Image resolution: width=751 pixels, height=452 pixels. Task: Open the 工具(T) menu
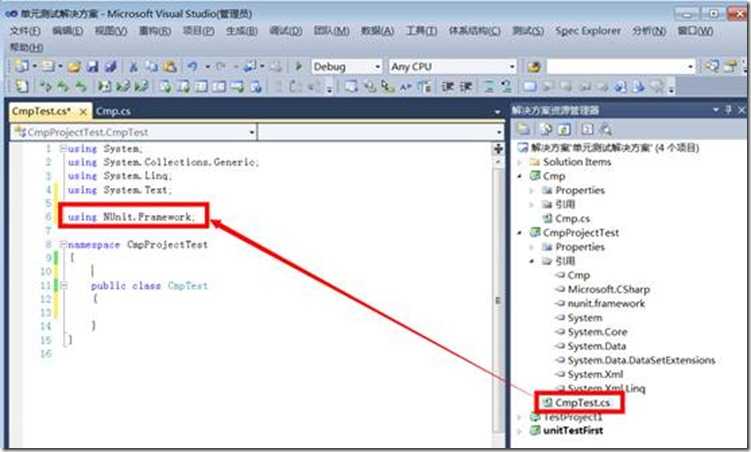pos(421,31)
